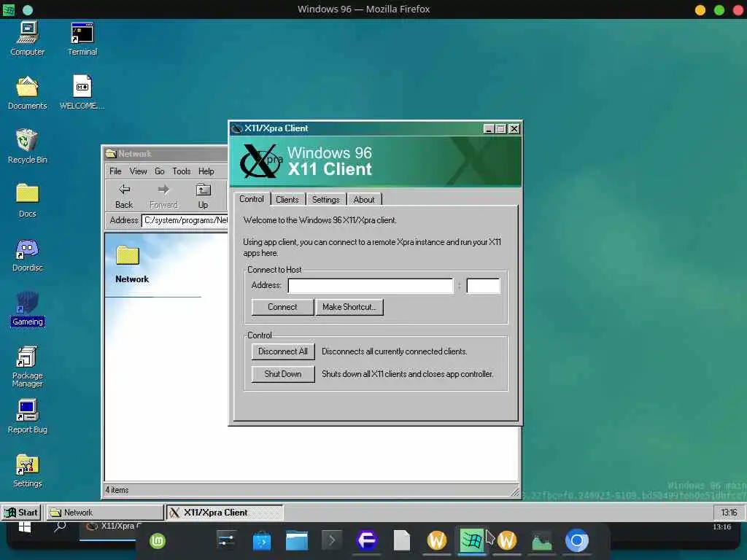Screen dimensions: 747x560
Task: Open the blue file manager icon in dock
Action: (x=296, y=541)
